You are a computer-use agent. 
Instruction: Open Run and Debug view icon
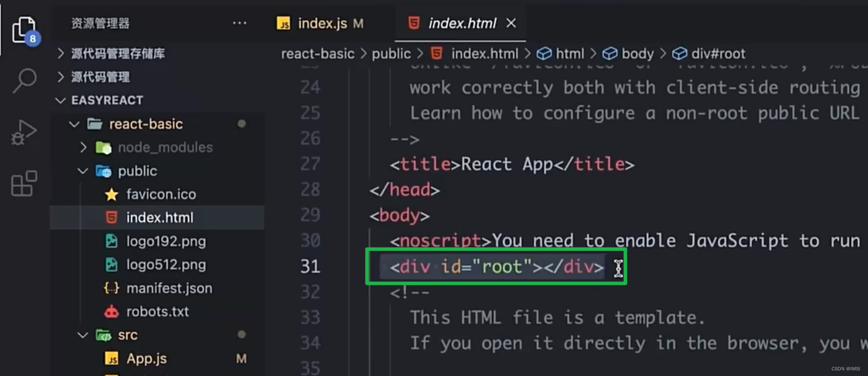click(x=24, y=133)
